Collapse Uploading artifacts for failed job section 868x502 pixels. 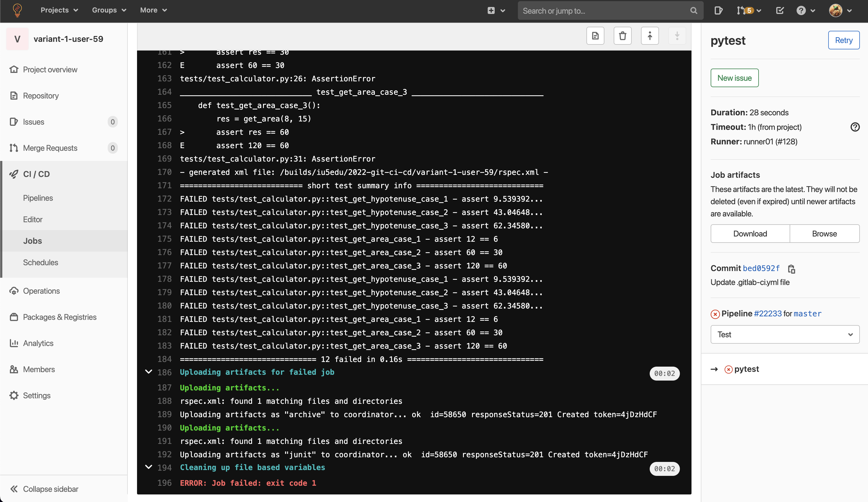[148, 372]
